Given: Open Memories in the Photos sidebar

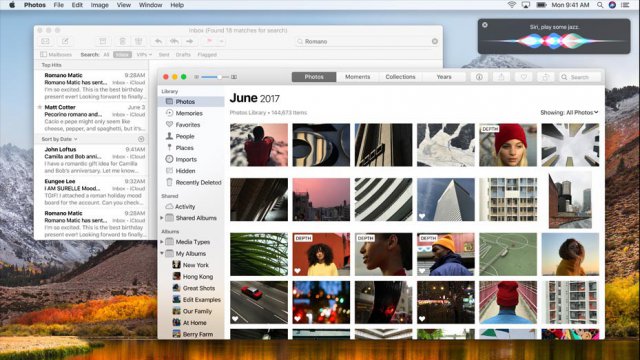Looking at the screenshot, I should [184, 113].
